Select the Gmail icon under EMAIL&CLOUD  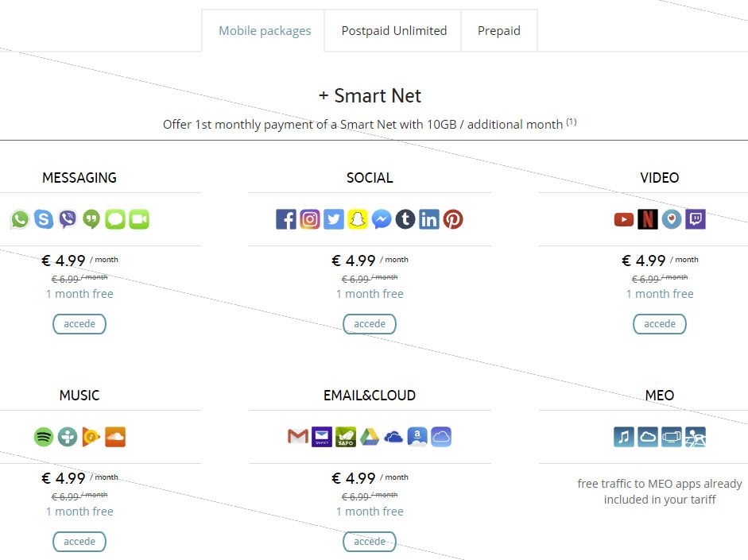click(x=298, y=436)
